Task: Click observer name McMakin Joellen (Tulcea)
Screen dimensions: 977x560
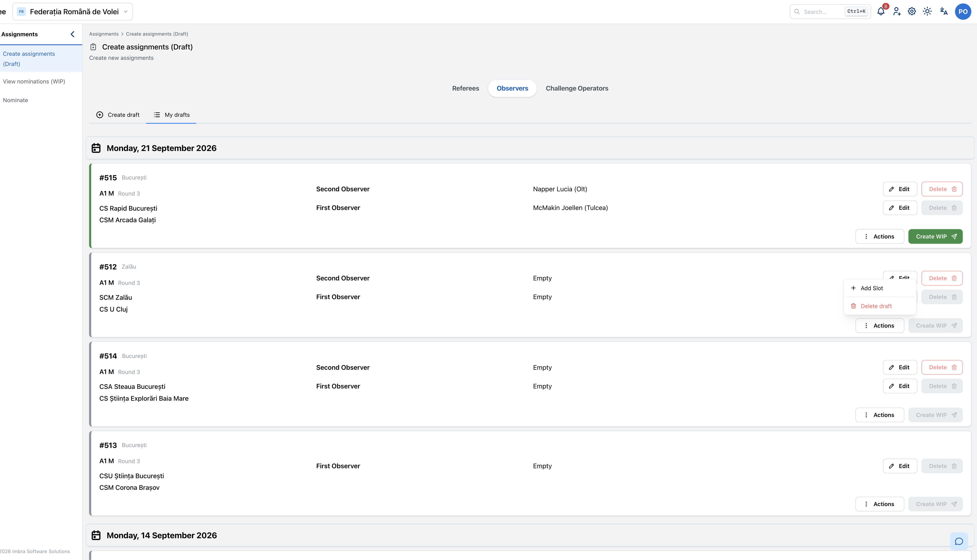Action: tap(571, 208)
